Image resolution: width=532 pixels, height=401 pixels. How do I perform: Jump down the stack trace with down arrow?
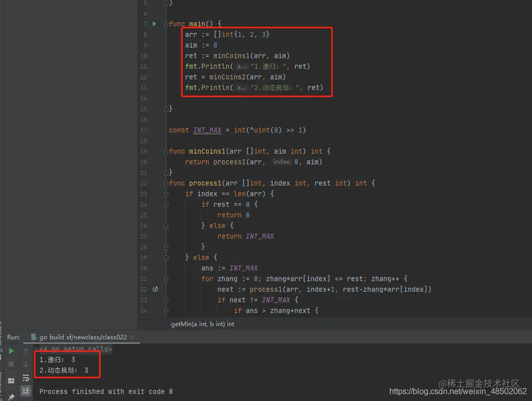click(26, 365)
